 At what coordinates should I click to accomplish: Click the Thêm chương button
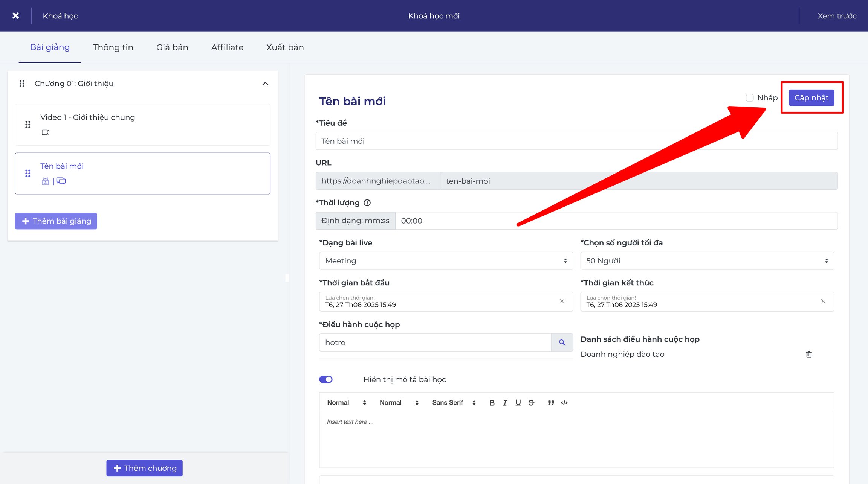tap(144, 468)
